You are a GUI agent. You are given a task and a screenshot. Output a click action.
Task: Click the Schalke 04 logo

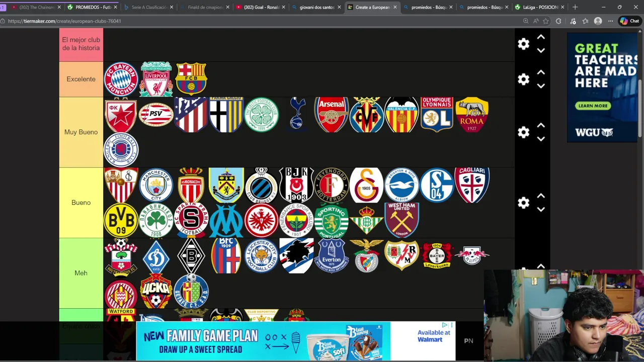(437, 185)
